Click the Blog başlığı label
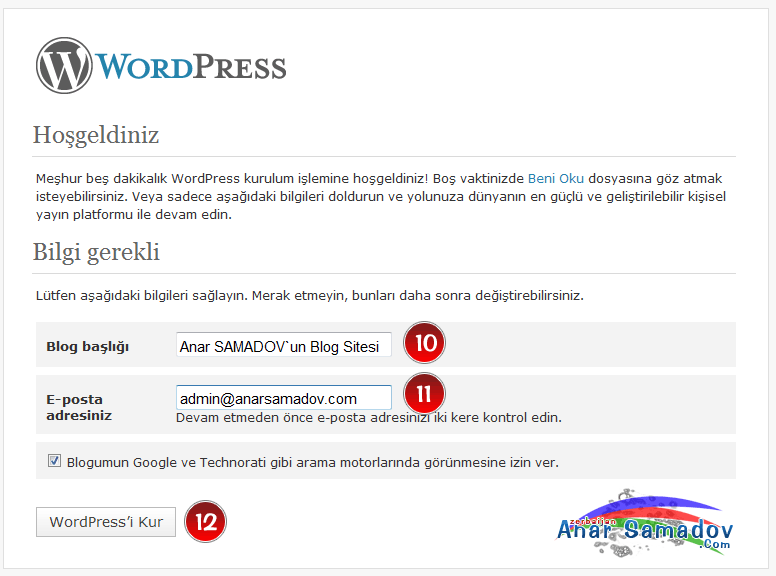This screenshot has width=776, height=576. (x=88, y=346)
